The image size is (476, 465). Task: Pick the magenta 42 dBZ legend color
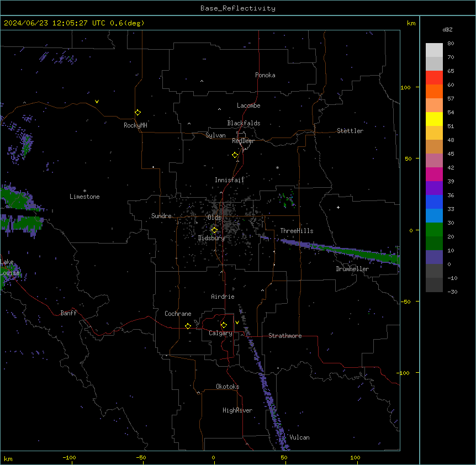434,174
